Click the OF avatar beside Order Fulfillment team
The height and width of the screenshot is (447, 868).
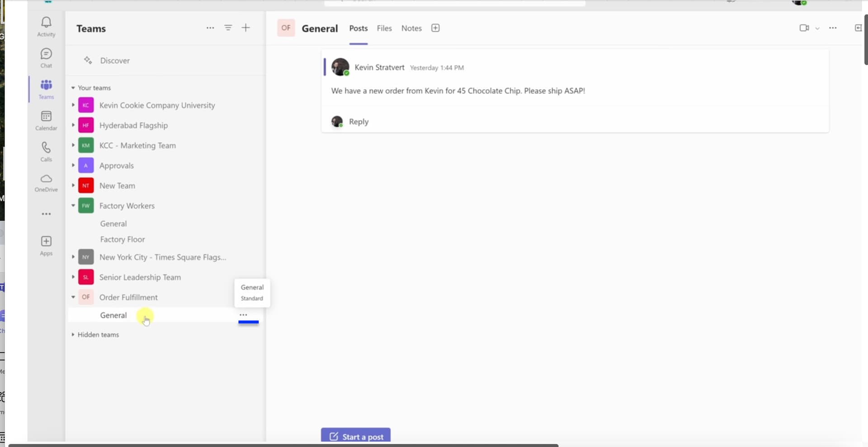click(86, 297)
